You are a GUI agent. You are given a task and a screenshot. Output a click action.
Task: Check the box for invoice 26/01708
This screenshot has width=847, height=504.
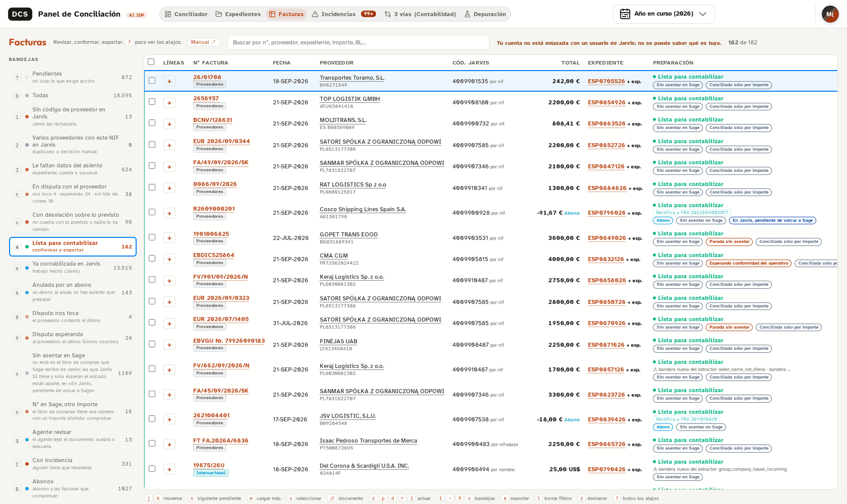click(x=152, y=81)
